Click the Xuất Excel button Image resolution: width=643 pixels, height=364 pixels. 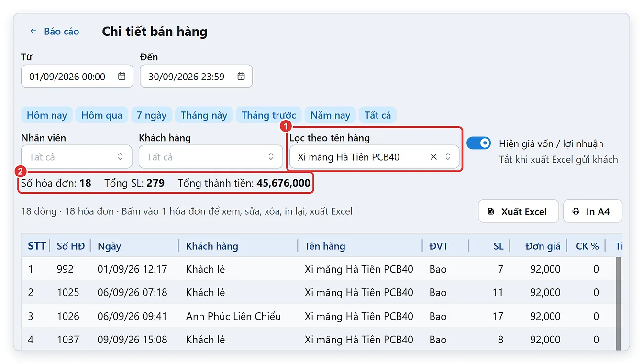point(518,211)
